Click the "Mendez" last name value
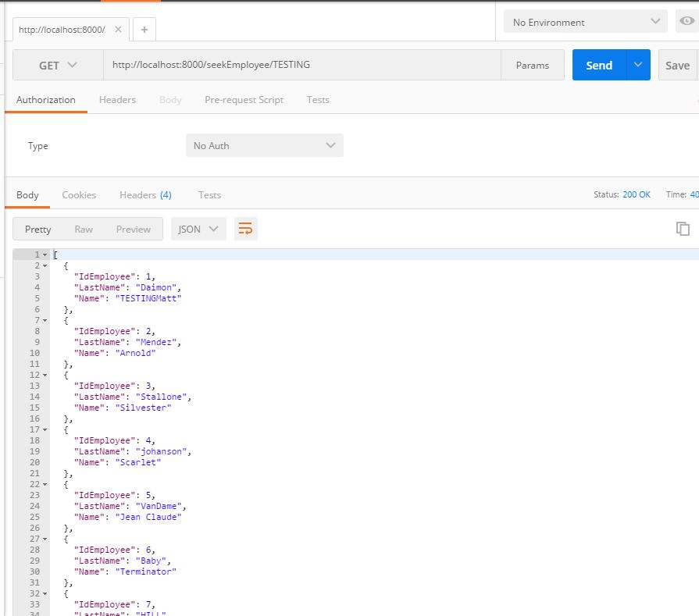Image resolution: width=699 pixels, height=616 pixels. pos(156,342)
